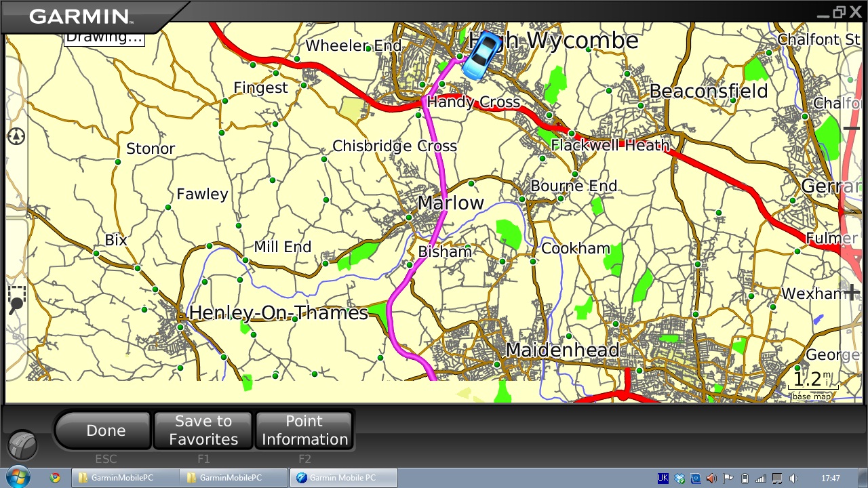The height and width of the screenshot is (488, 868).
Task: Click the compass north-up icon
Action: click(16, 136)
